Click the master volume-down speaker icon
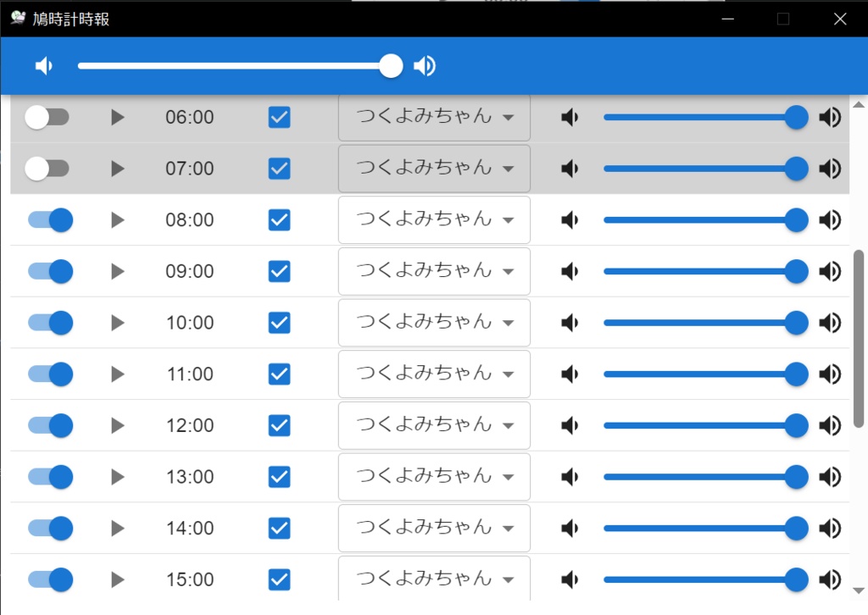The height and width of the screenshot is (615, 868). point(43,66)
